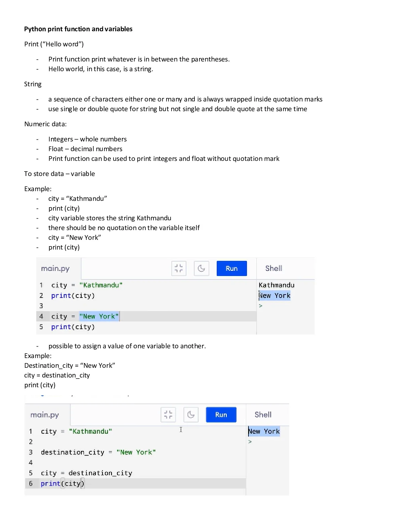Click the Kathmandu output in upper shell

277,285
